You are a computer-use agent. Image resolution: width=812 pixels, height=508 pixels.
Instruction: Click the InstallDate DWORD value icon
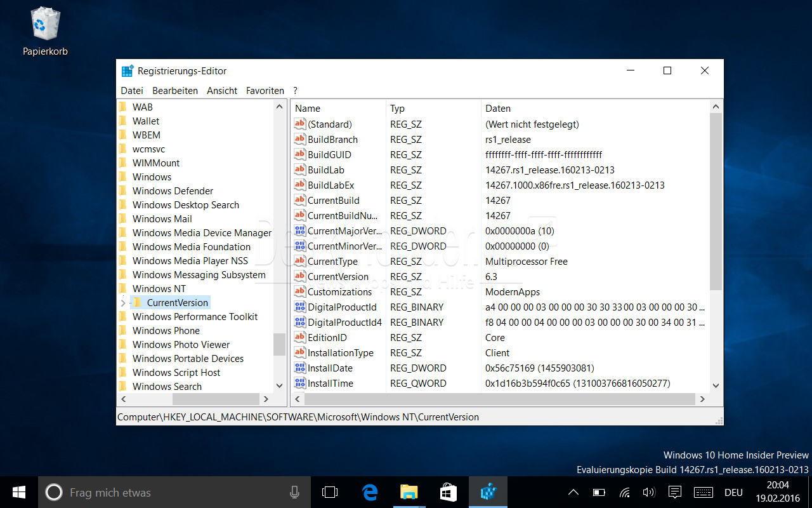coord(300,368)
